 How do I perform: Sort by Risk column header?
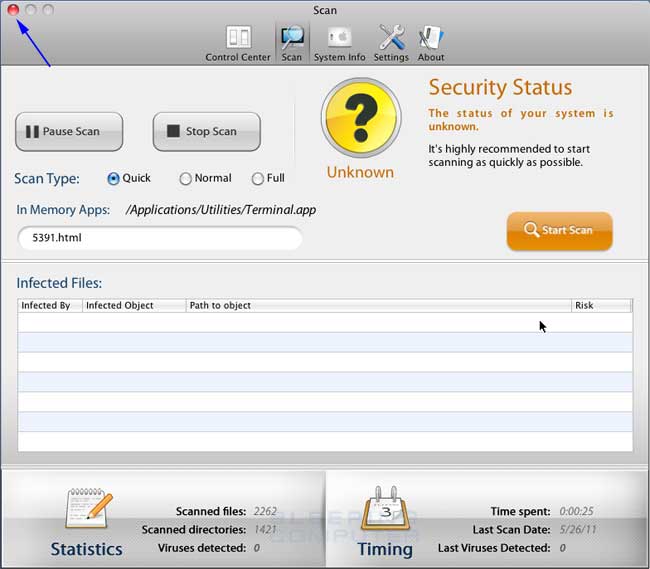coord(601,305)
